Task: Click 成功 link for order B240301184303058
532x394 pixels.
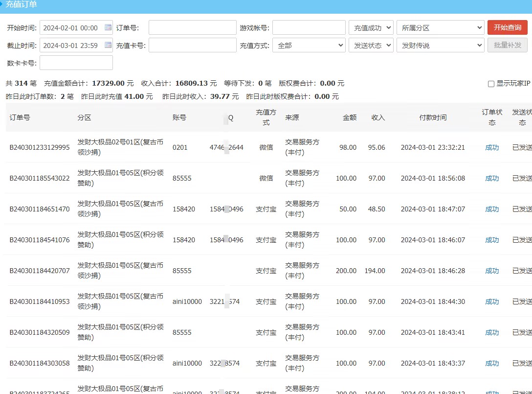Action: pyautogui.click(x=491, y=364)
